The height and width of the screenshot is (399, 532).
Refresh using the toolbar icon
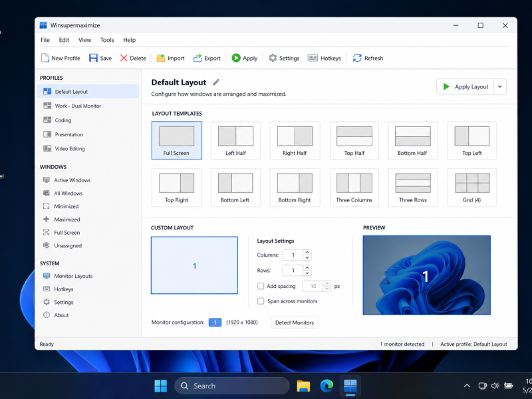[x=357, y=58]
